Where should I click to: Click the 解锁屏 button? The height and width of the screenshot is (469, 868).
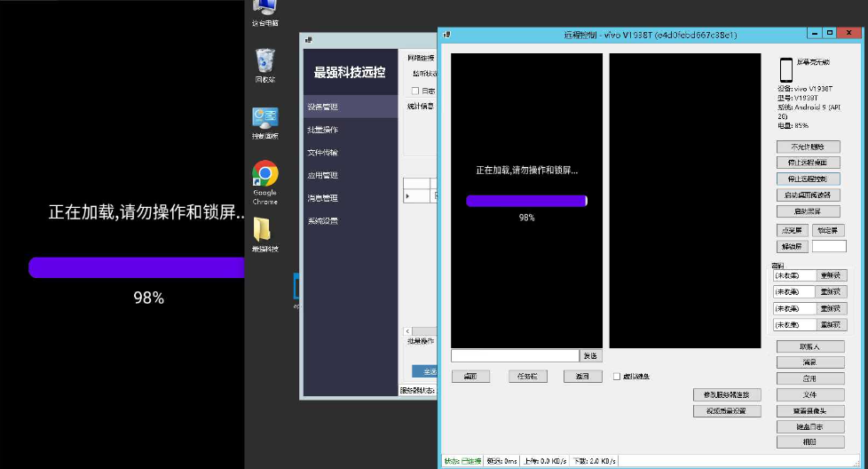[793, 246]
